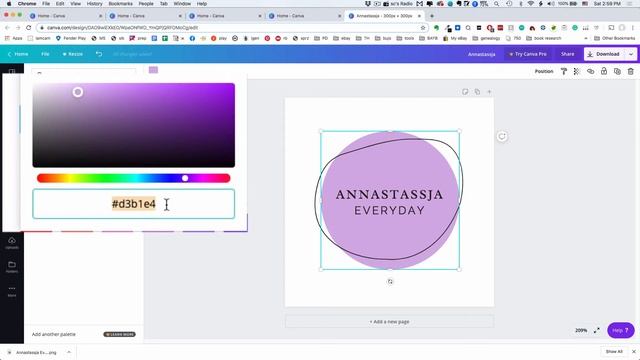Viewport: 640px width, 360px height.
Task: Click the hue slider handle
Action: pyautogui.click(x=185, y=178)
